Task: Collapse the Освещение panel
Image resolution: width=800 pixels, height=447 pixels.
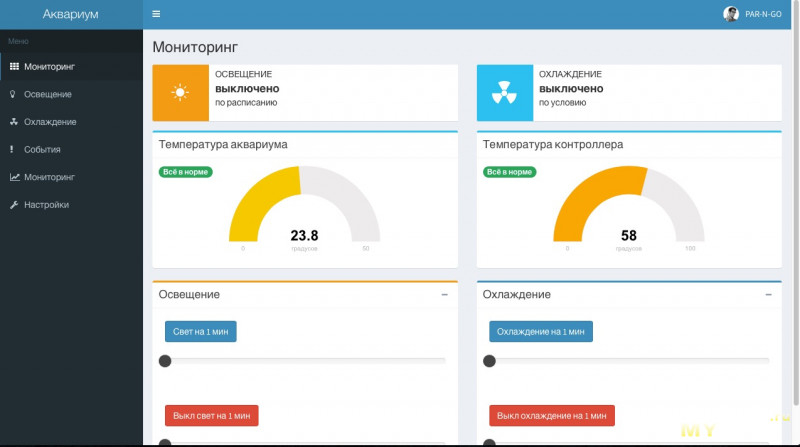Action: [444, 295]
